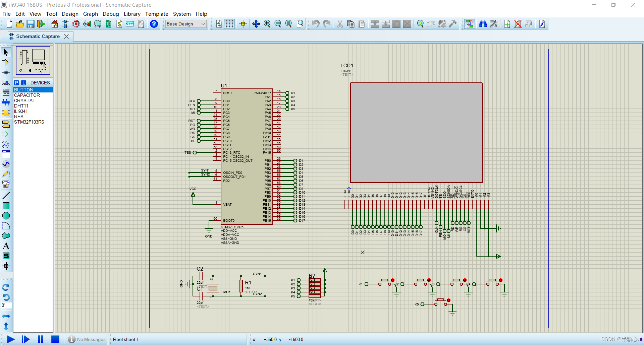This screenshot has height=345, width=644.
Task: Select the Graph Mode tool
Action: pos(6,144)
